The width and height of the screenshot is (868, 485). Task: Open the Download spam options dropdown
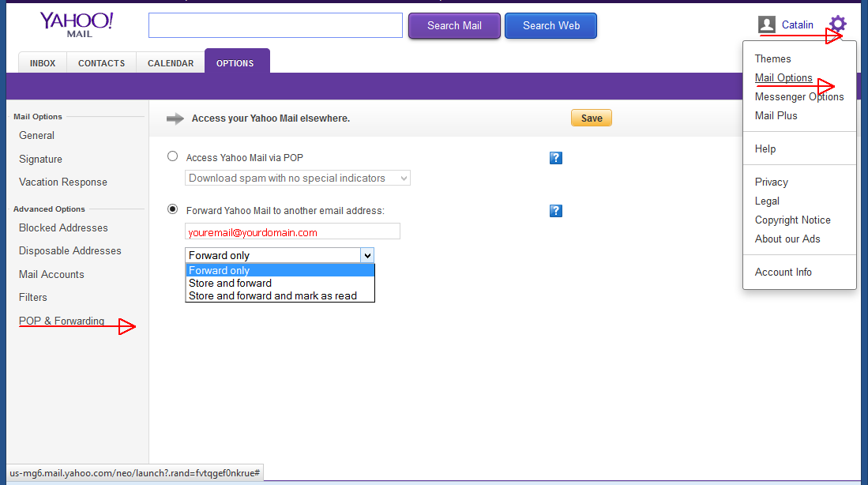click(x=297, y=179)
